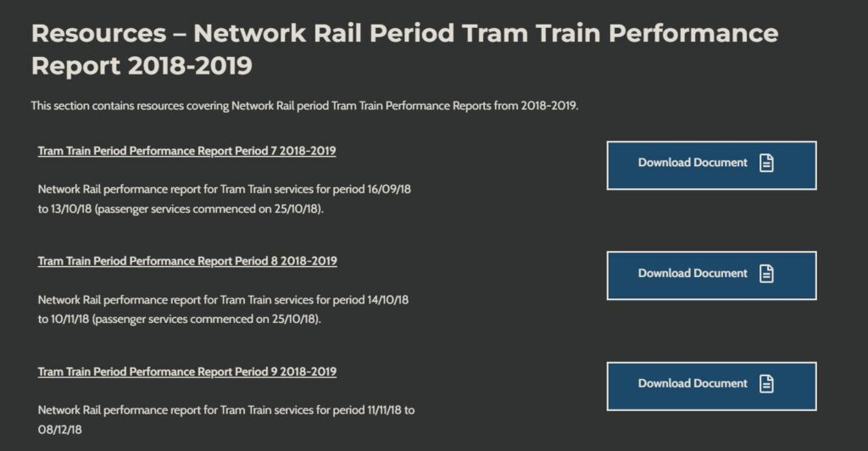Click the 'This section contains resources' intro paragraph
This screenshot has width=868, height=451.
pos(304,106)
